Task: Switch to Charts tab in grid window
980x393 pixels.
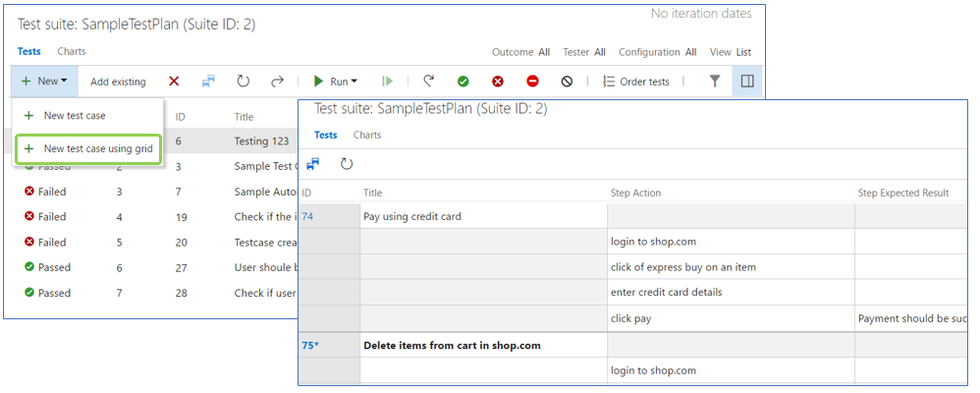Action: 367,136
